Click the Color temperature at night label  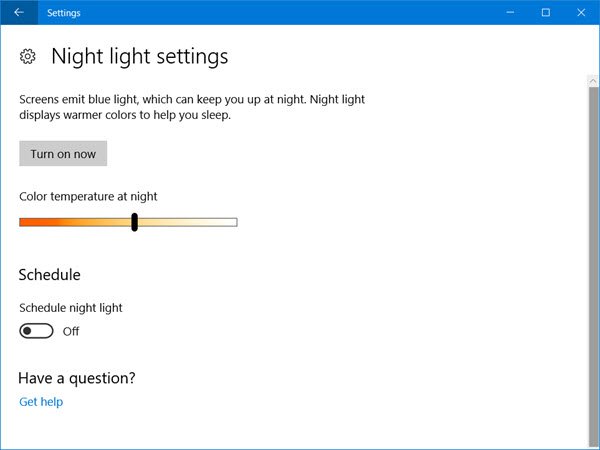[88, 196]
